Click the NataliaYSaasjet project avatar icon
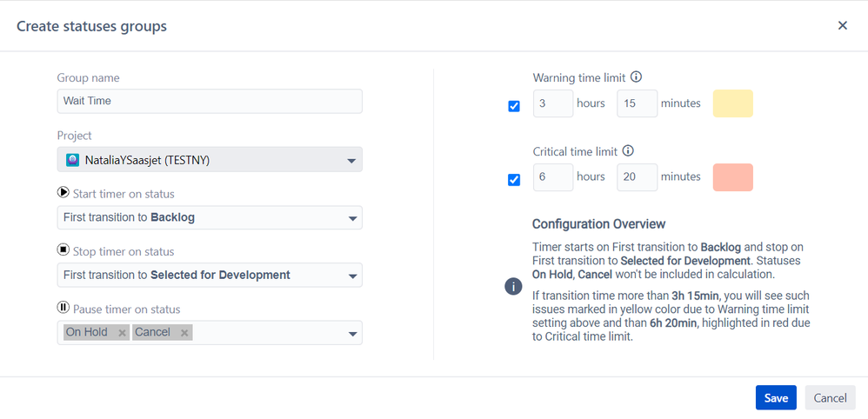The width and height of the screenshot is (868, 419). (72, 161)
